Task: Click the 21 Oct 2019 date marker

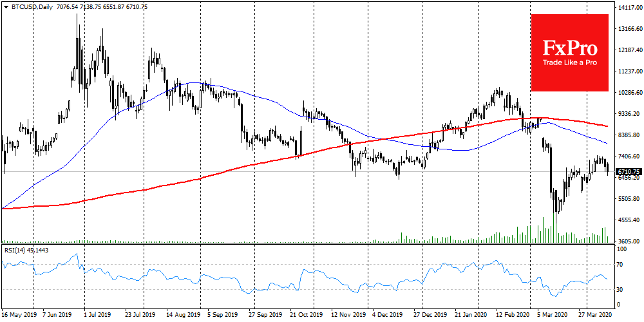Action: tap(305, 316)
